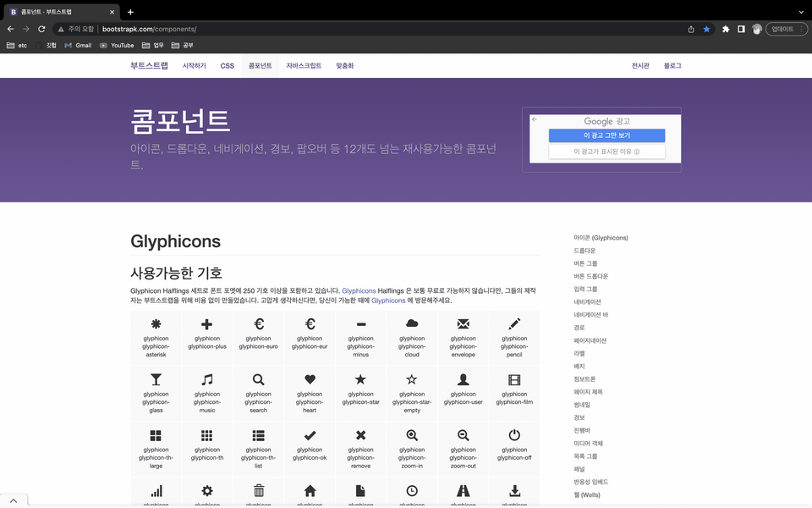Click the glyphicon-star-empty outline icon
Screen dimensions: 812x508
[x=412, y=379]
